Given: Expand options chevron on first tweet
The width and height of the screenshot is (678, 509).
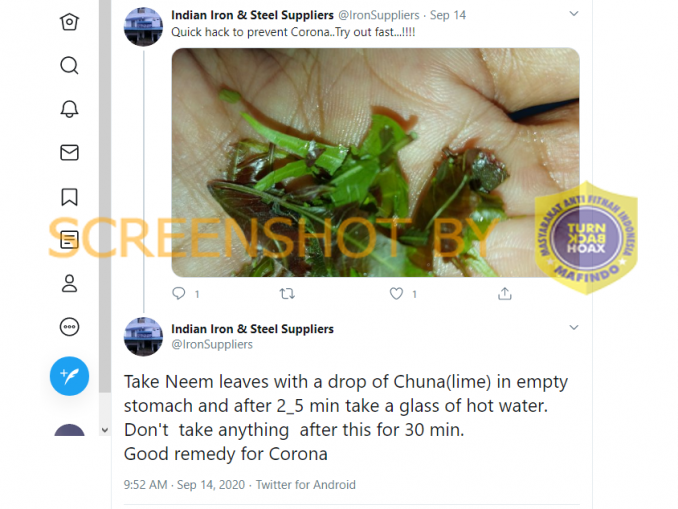Looking at the screenshot, I should [x=574, y=14].
